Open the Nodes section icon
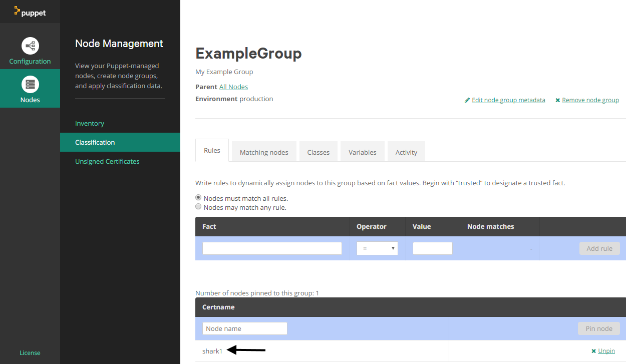626x364 pixels. tap(30, 84)
